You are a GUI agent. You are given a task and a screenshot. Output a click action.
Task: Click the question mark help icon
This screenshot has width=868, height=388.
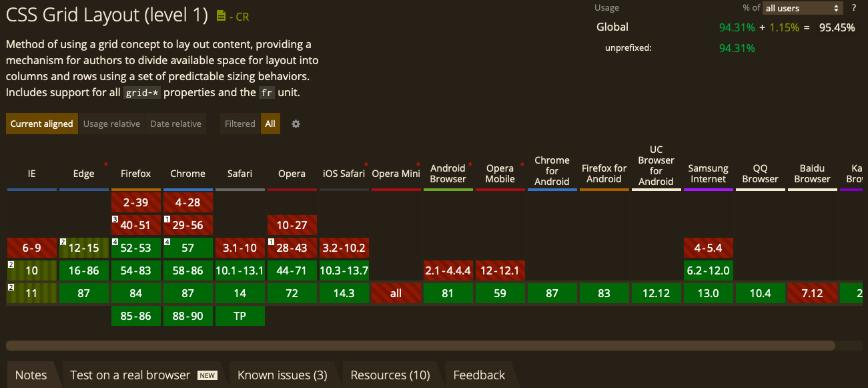point(853,8)
